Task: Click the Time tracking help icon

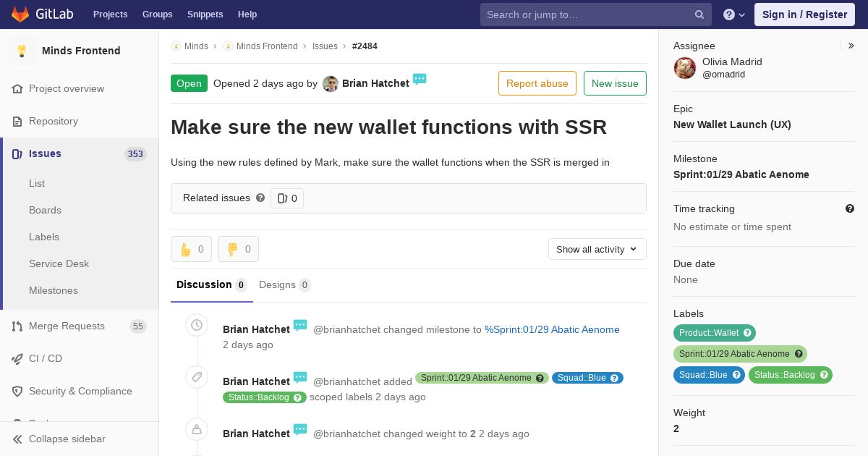Action: click(850, 208)
